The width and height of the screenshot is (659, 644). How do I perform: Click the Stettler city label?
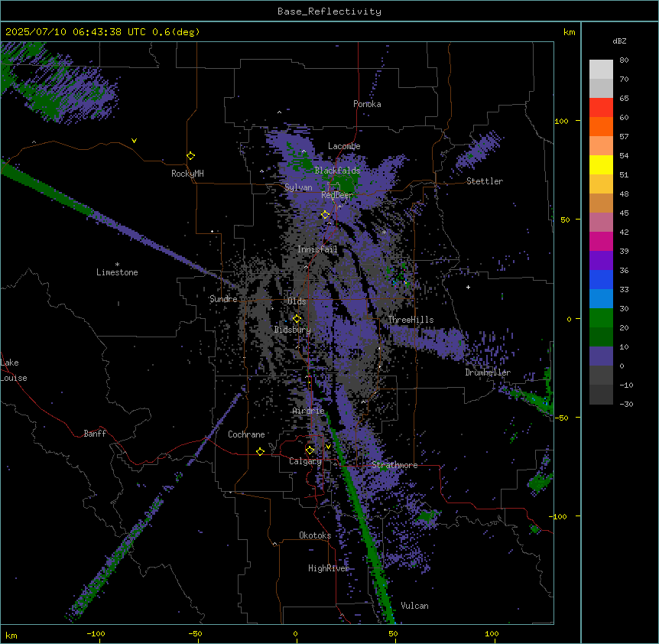(x=485, y=181)
